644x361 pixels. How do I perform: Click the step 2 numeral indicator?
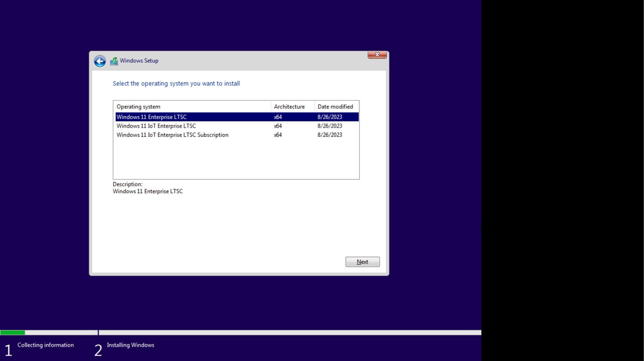click(98, 350)
